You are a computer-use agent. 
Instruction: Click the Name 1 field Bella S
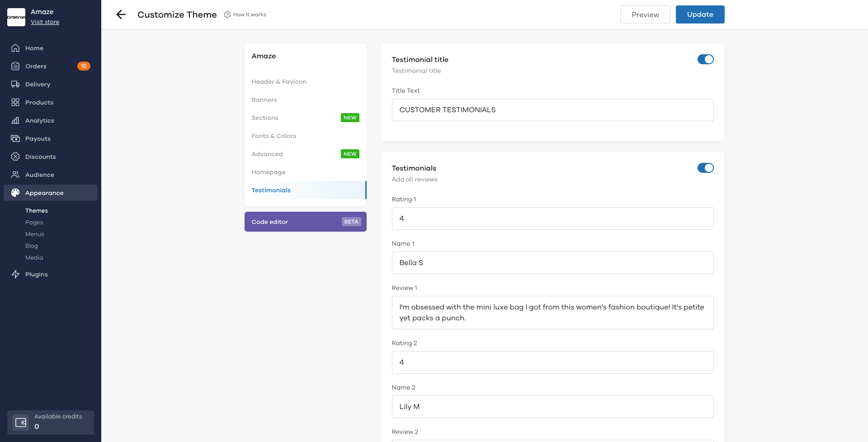552,263
